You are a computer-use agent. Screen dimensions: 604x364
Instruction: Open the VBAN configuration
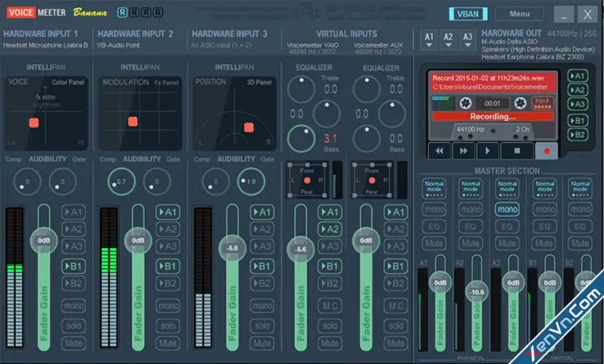click(x=468, y=14)
